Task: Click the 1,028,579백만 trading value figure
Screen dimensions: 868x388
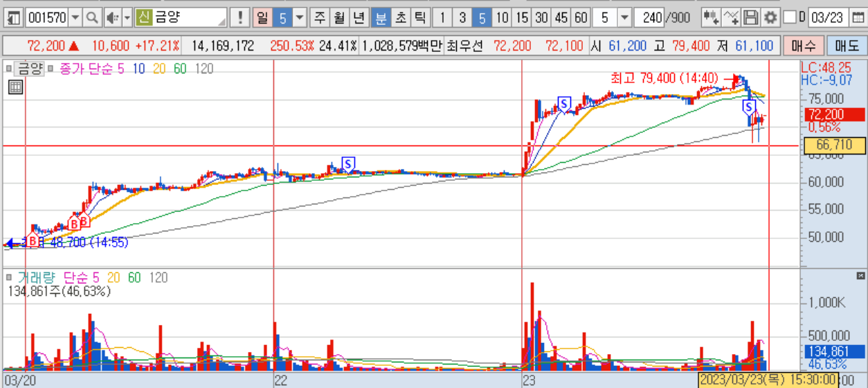Action: [401, 46]
